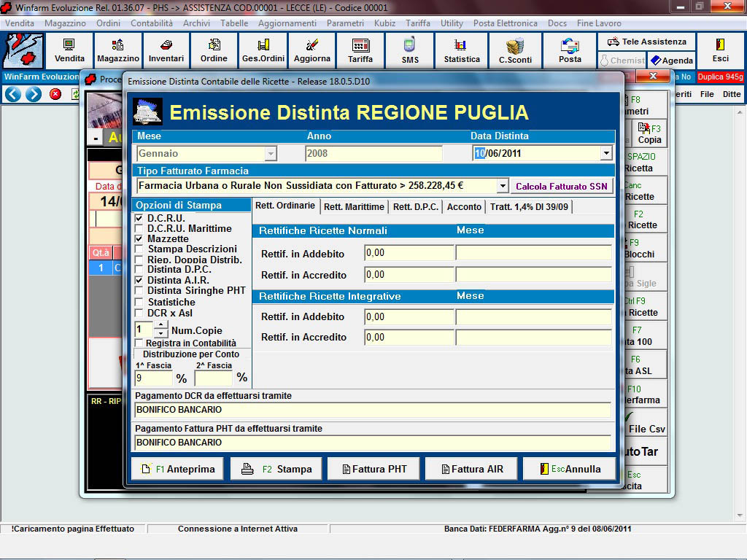Enable the D.C.R.U. Marittime checkbox

[x=139, y=229]
